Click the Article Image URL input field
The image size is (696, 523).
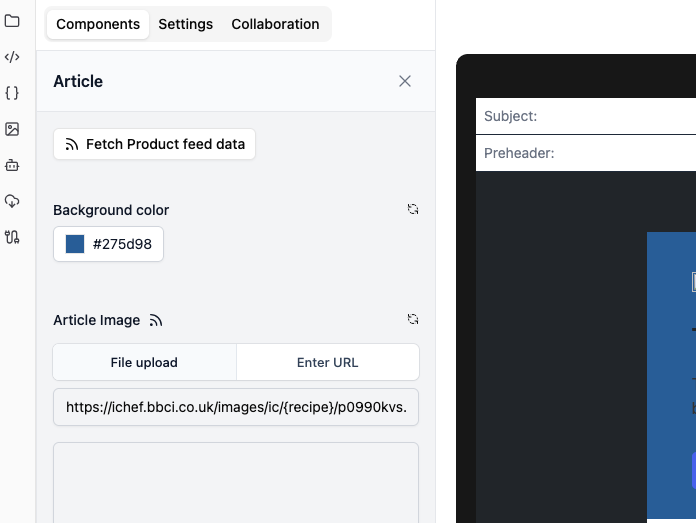tap(236, 407)
